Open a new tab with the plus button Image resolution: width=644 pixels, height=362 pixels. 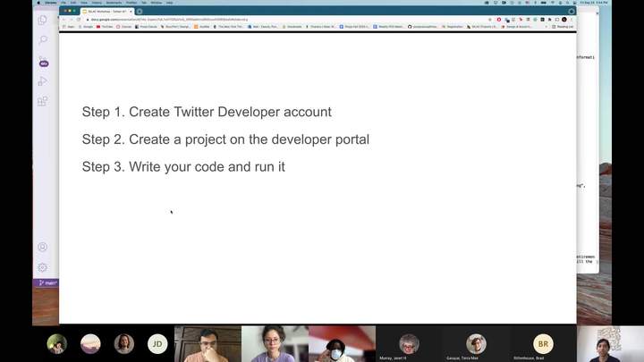coord(140,12)
